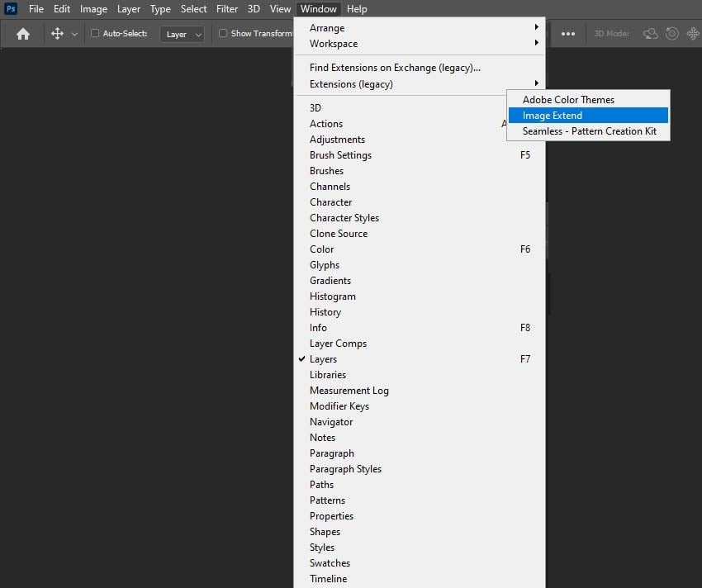Open the Image menu
Image resolution: width=702 pixels, height=588 pixels.
[x=93, y=9]
